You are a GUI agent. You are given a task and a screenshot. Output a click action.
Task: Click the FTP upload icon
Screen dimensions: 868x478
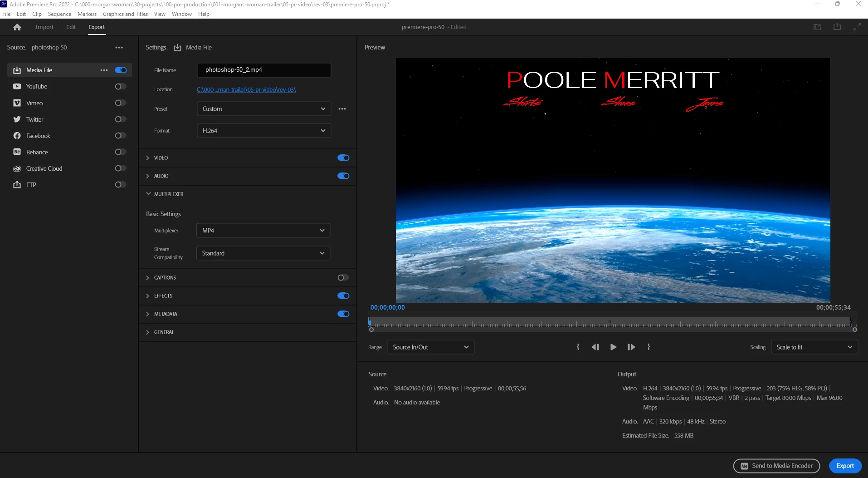coord(17,185)
